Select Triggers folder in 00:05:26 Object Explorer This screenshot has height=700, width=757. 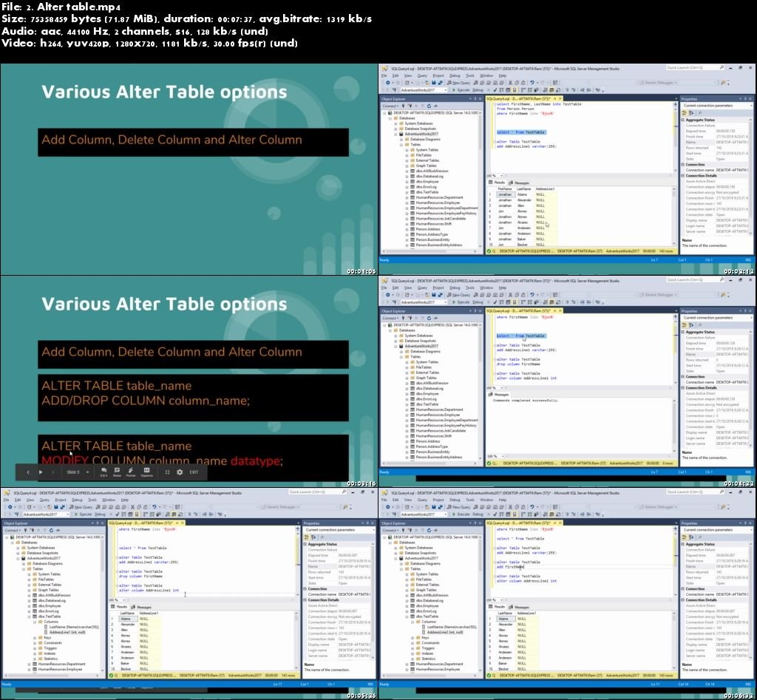(47, 648)
